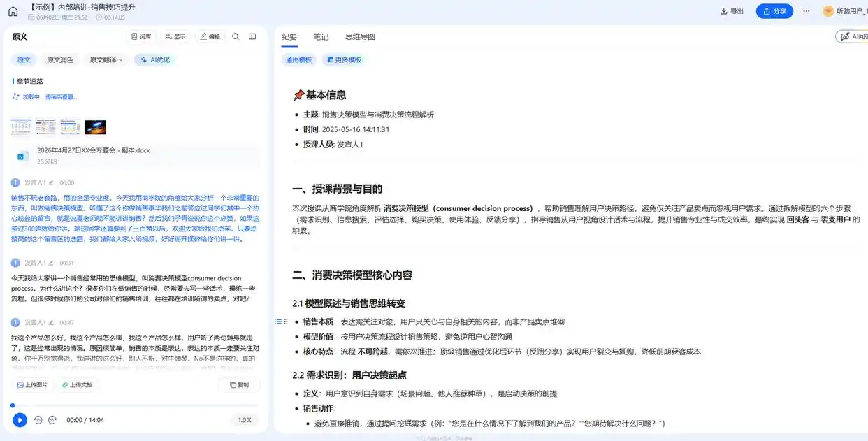Viewport: 868px width, 441px height.
Task: Click the 加载中 loading status text
Action: pos(50,97)
